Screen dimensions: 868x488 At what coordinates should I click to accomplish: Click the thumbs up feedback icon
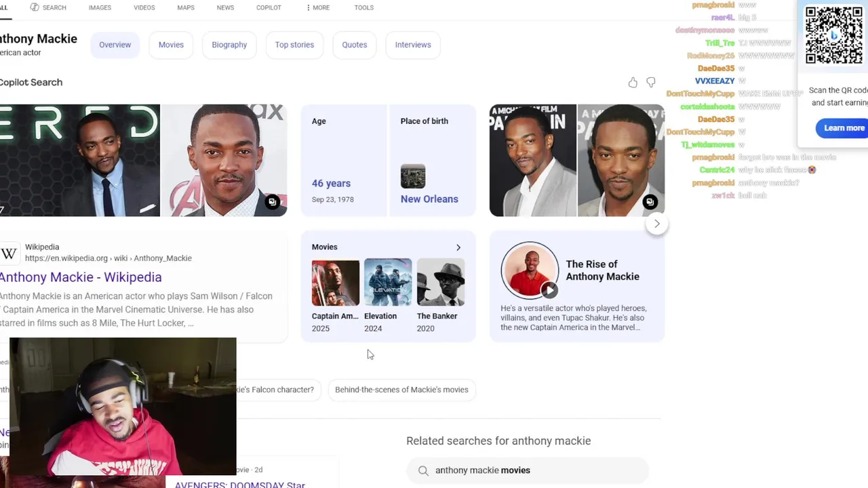pos(633,83)
